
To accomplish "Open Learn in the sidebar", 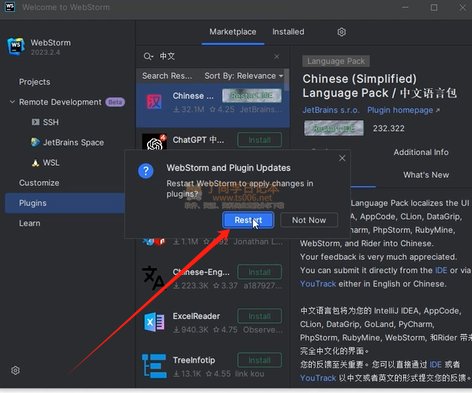I will [30, 223].
